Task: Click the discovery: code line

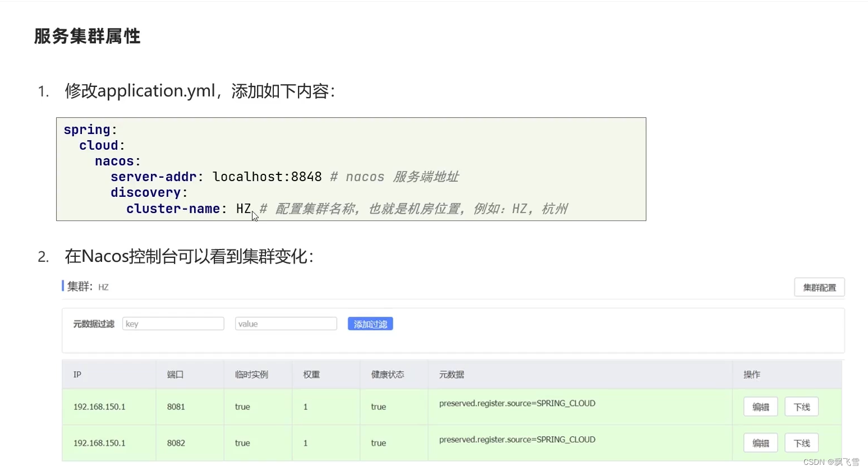Action: tap(149, 193)
